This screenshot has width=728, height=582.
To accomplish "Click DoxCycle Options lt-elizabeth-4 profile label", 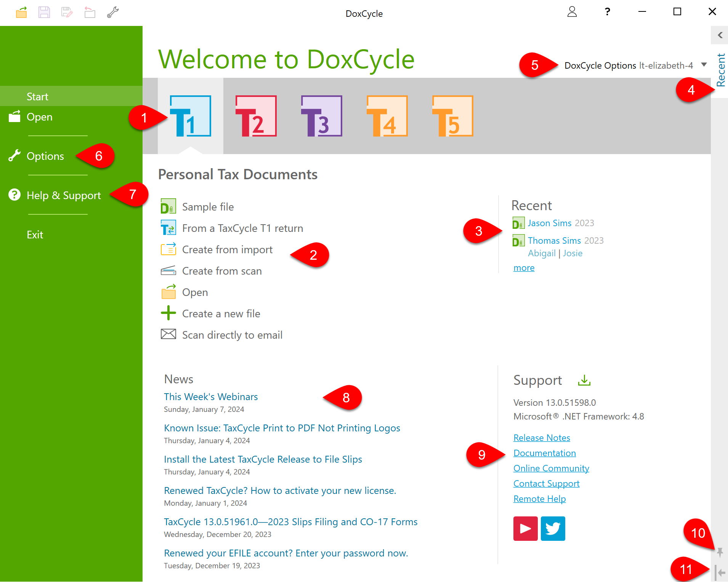I will click(x=629, y=65).
